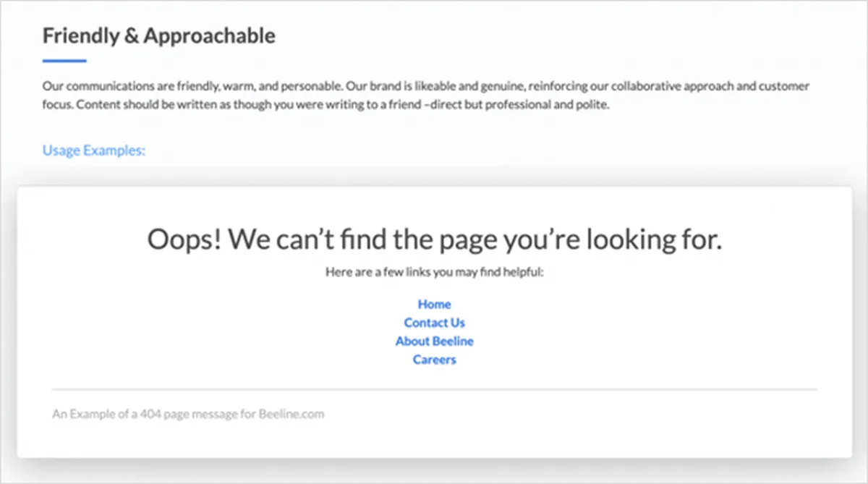Click the Usage Examples heading

click(94, 150)
